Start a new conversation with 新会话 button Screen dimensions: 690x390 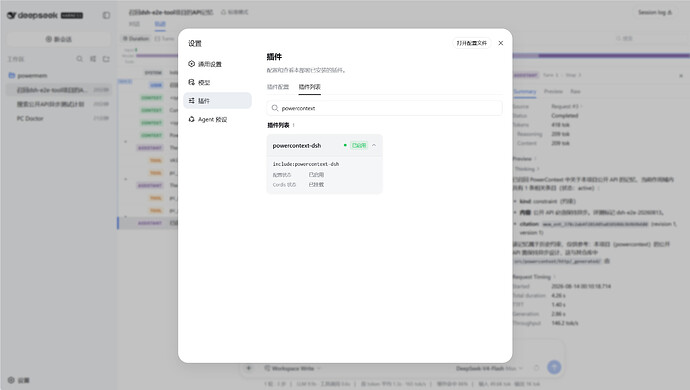tap(59, 39)
